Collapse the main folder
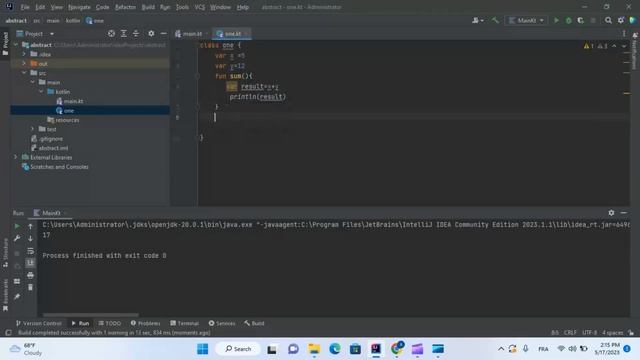 click(x=33, y=82)
